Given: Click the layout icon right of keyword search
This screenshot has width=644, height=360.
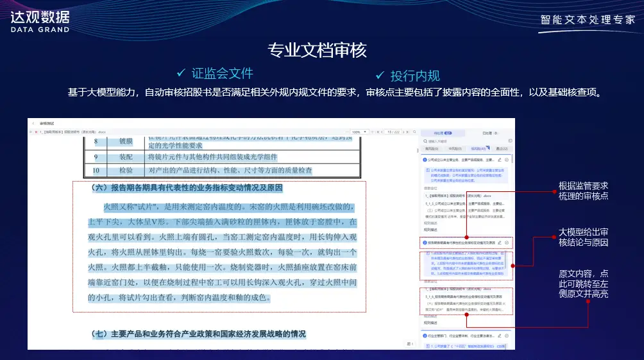Looking at the screenshot, I should (x=509, y=141).
